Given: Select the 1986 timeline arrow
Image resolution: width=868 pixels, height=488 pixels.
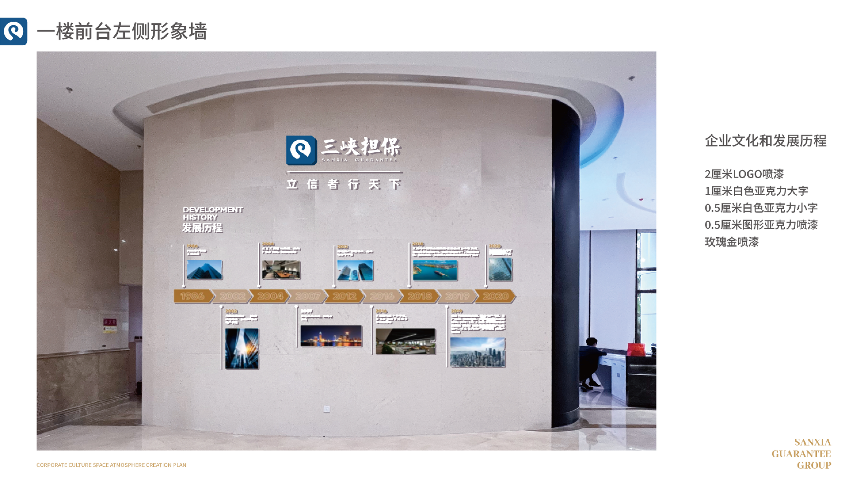Looking at the screenshot, I should point(193,296).
